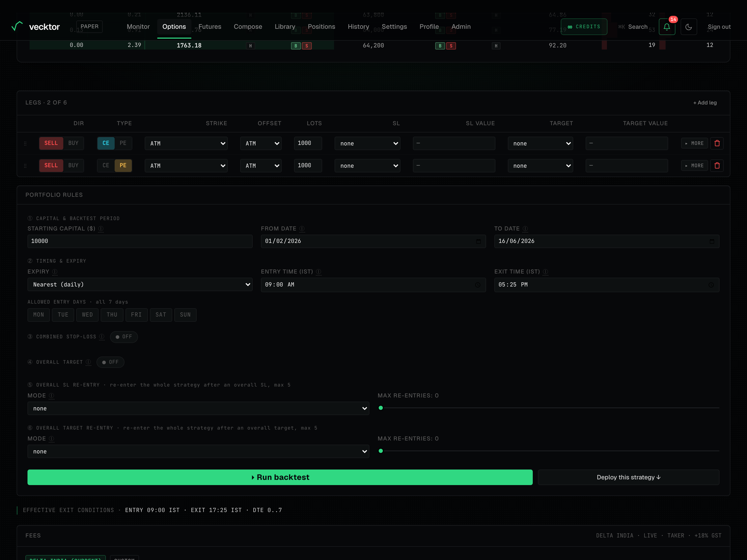
Task: Open Target dropdown for PE leg
Action: click(540, 166)
